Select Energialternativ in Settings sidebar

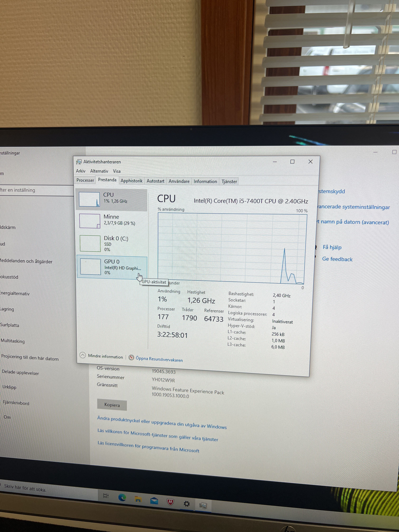point(15,293)
